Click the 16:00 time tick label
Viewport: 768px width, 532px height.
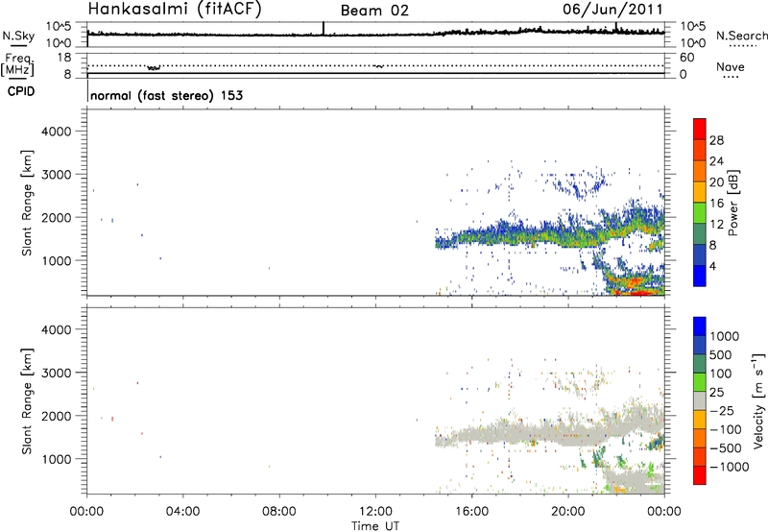point(471,512)
